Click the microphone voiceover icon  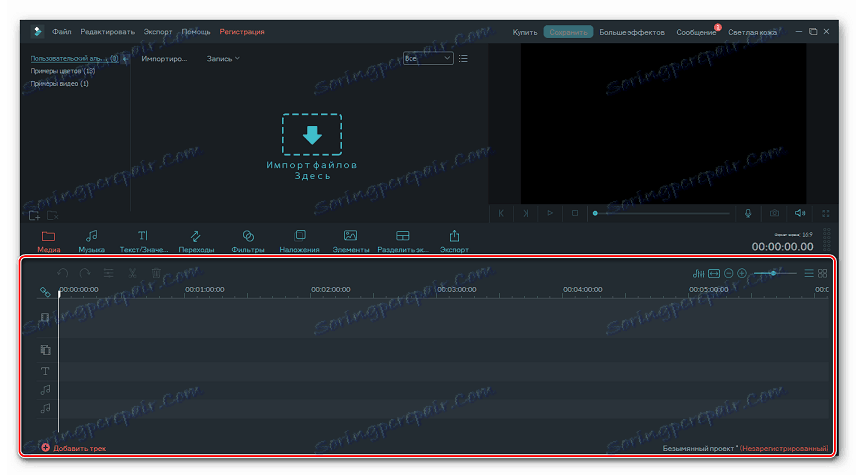pyautogui.click(x=748, y=213)
